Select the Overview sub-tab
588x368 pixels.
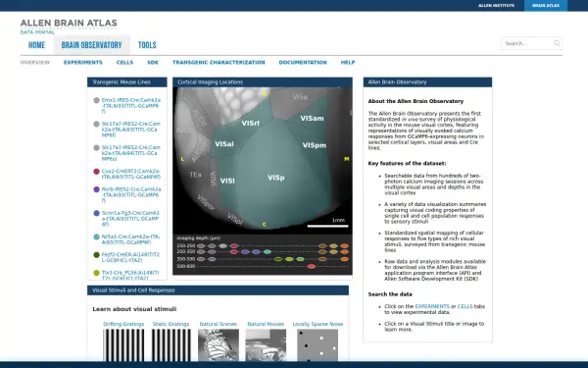[35, 63]
